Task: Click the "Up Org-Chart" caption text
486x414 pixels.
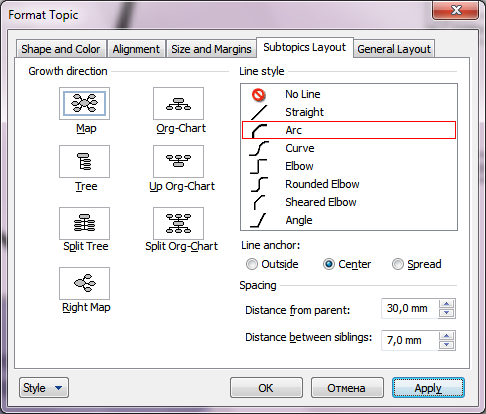Action: click(x=182, y=186)
